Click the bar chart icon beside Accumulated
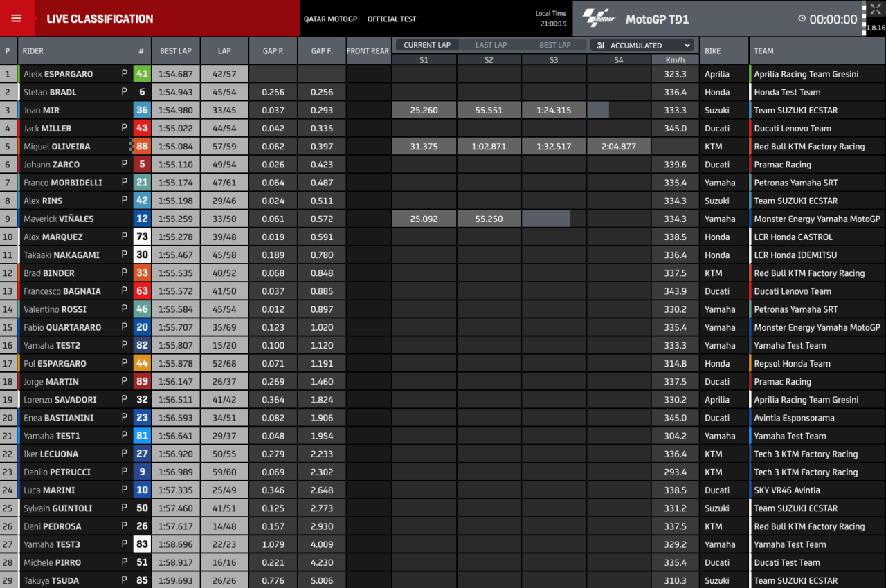Screen dimensions: 886x588 click(600, 46)
